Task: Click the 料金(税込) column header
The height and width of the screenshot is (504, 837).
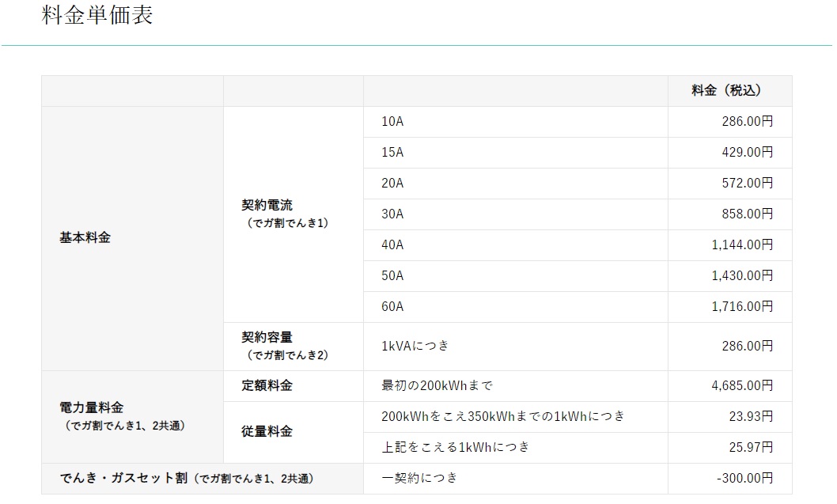Action: pyautogui.click(x=726, y=91)
